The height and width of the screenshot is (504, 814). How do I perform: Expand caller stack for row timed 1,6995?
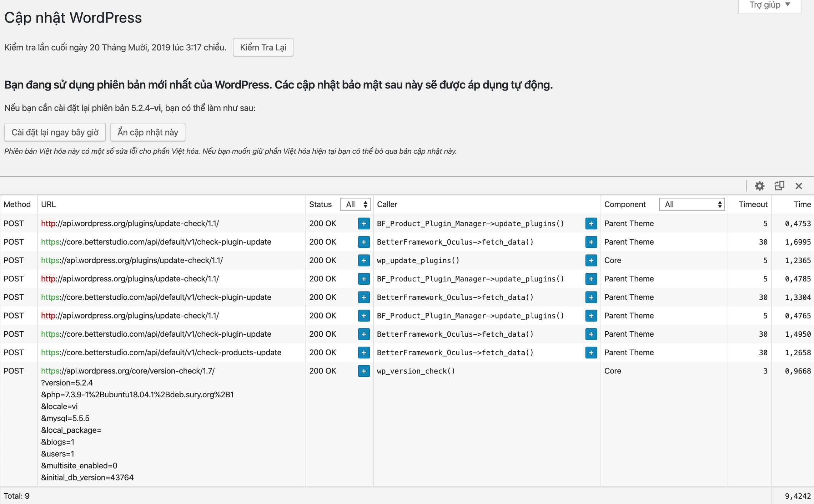click(591, 242)
